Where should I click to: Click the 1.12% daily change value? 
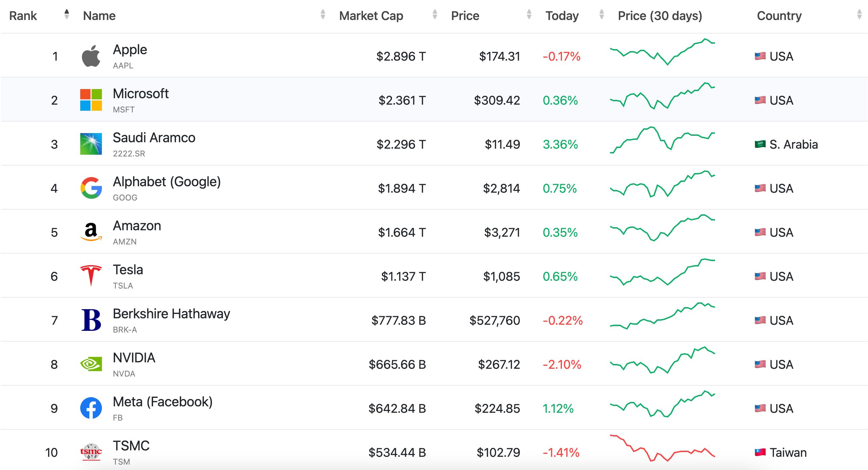(x=558, y=408)
